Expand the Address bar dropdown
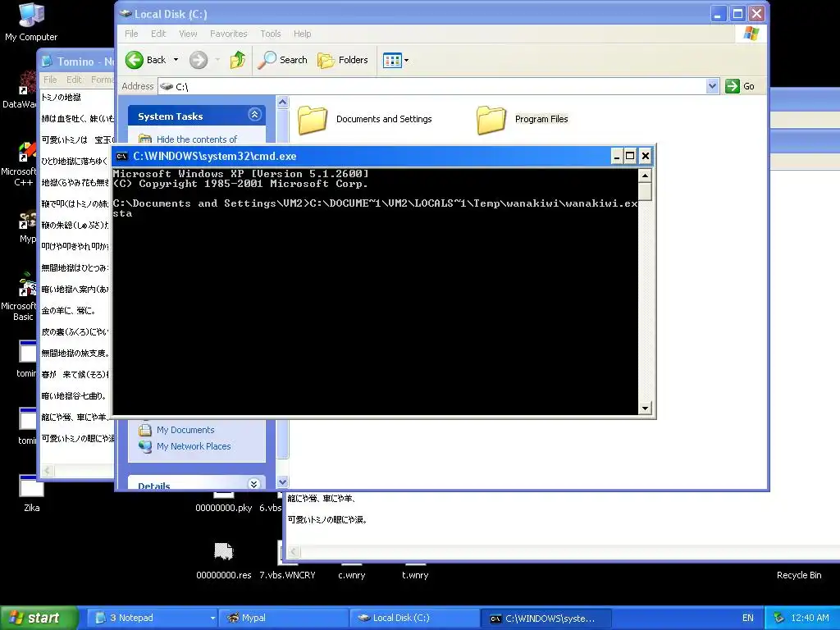The height and width of the screenshot is (630, 840). (712, 86)
